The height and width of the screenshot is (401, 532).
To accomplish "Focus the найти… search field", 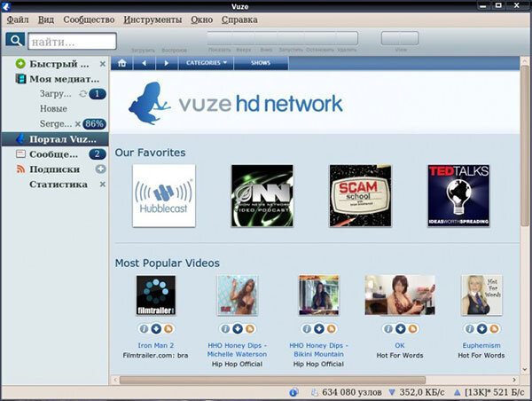I will tap(73, 42).
